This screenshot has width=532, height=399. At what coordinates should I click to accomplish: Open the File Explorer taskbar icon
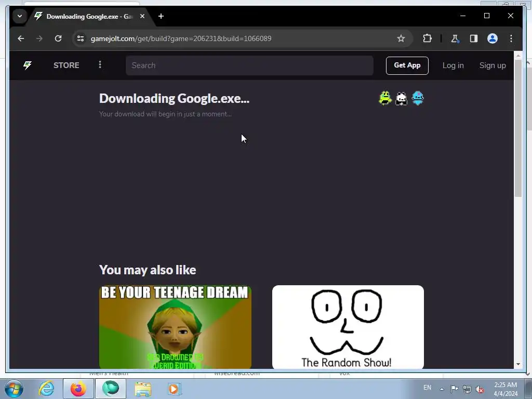(143, 389)
